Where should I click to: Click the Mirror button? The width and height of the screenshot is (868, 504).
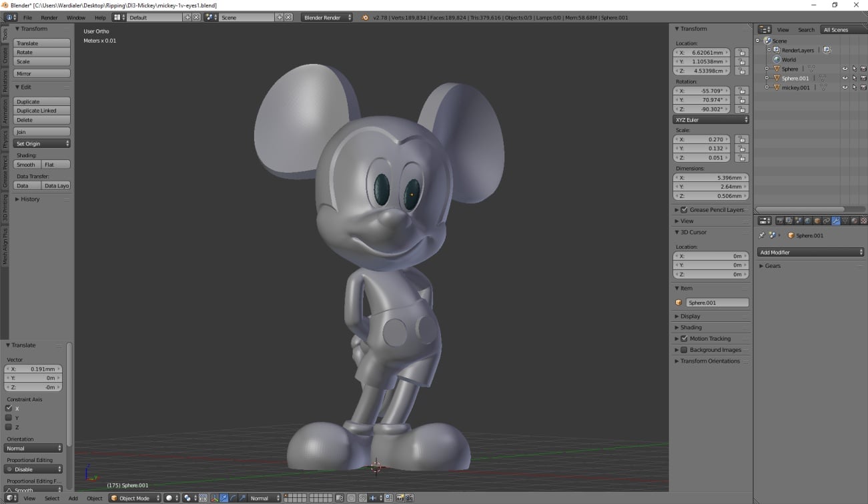42,73
